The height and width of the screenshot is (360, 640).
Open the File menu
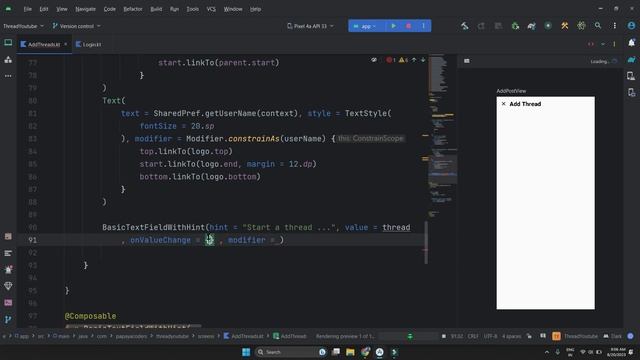tap(27, 9)
